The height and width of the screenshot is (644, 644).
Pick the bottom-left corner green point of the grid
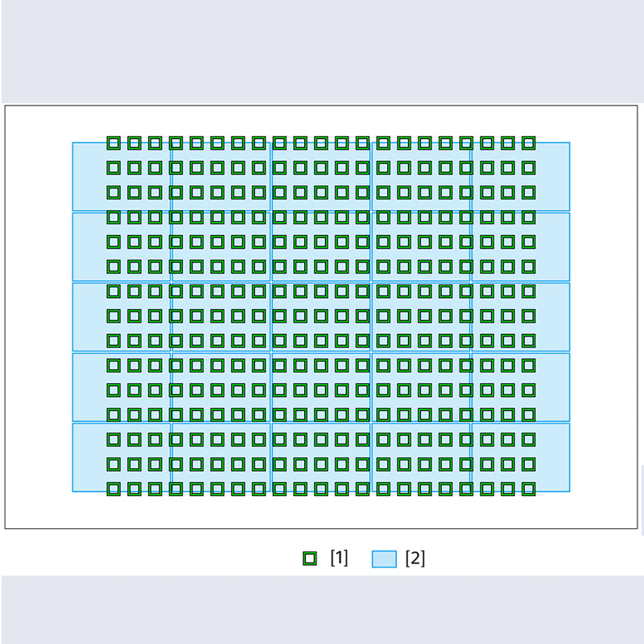[114, 489]
